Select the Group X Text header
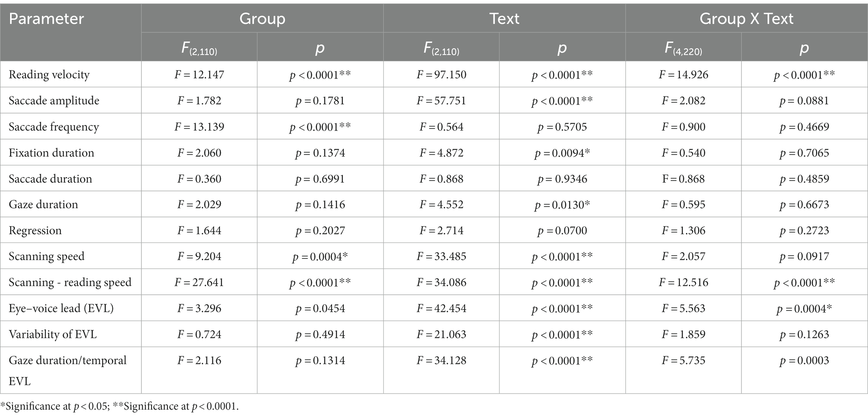Viewport: 868px width, 418px height. (746, 19)
